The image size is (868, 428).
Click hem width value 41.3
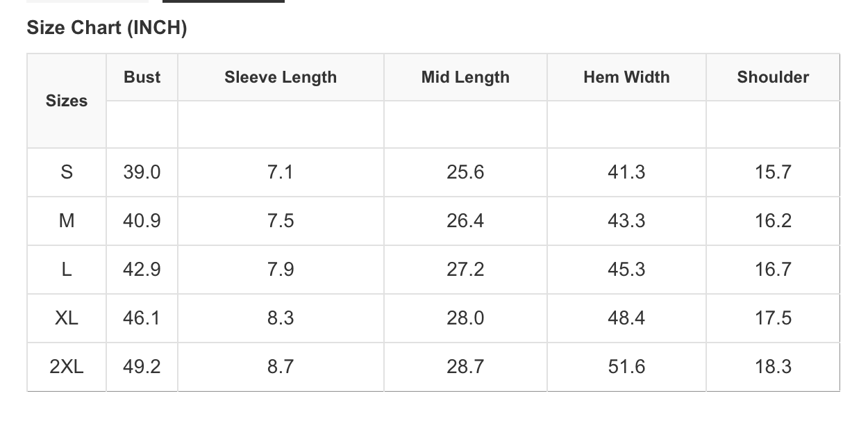[626, 172]
